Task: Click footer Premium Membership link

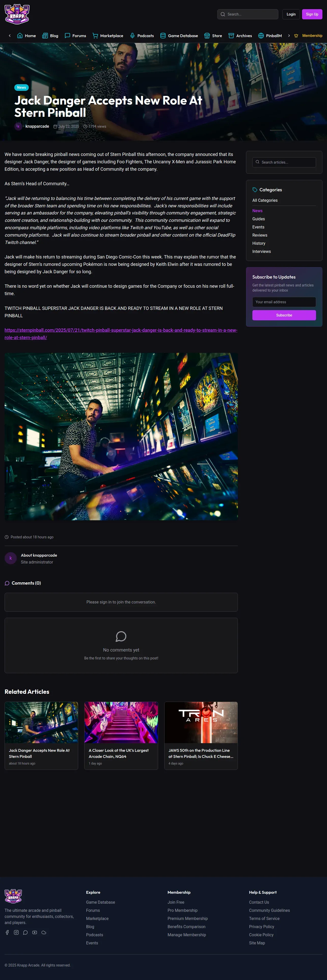Action: pyautogui.click(x=188, y=919)
